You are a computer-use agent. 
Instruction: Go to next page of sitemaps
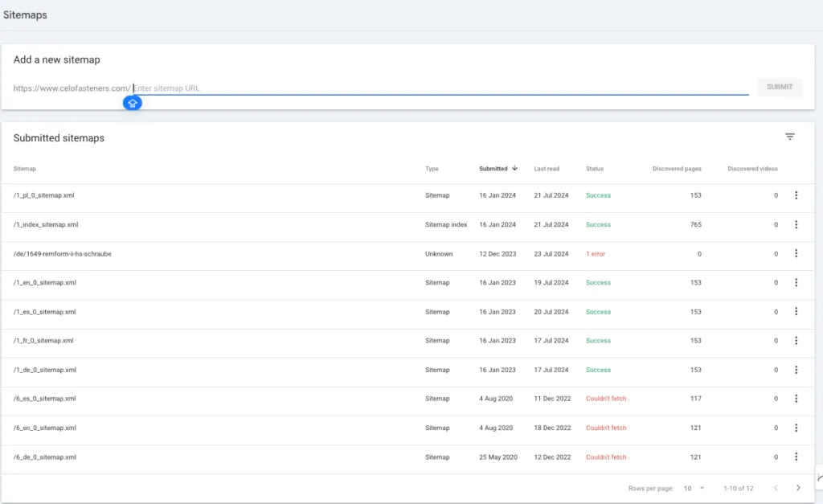pyautogui.click(x=798, y=488)
